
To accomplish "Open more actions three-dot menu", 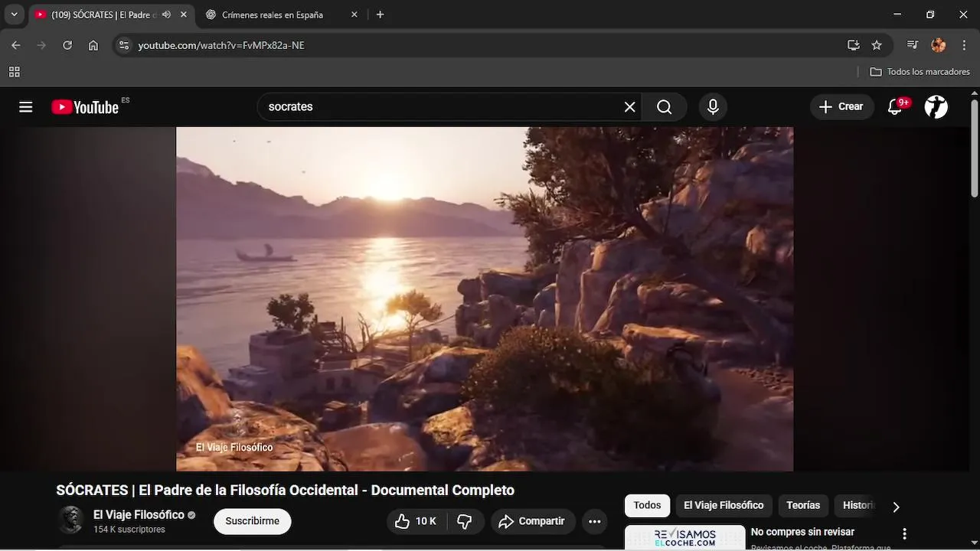I will click(594, 521).
